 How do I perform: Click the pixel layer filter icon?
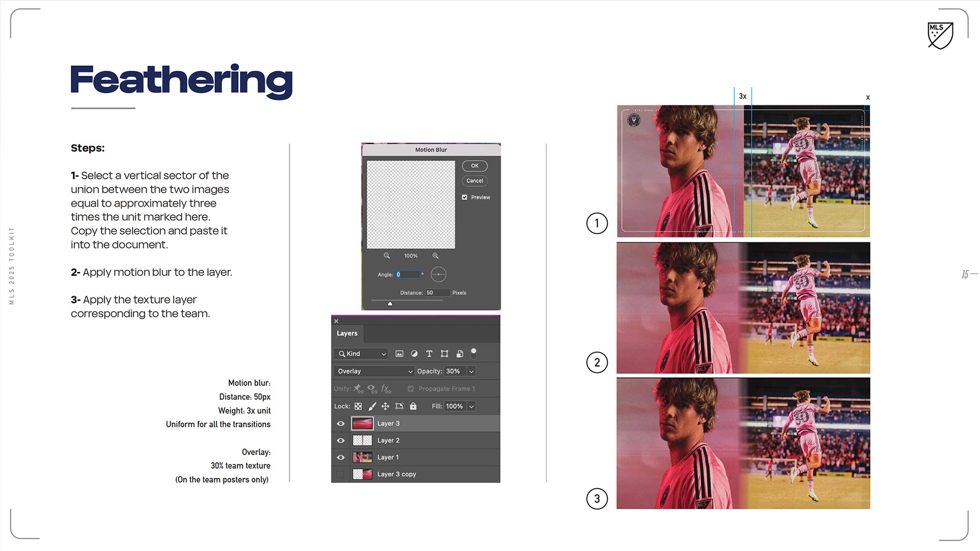(399, 354)
